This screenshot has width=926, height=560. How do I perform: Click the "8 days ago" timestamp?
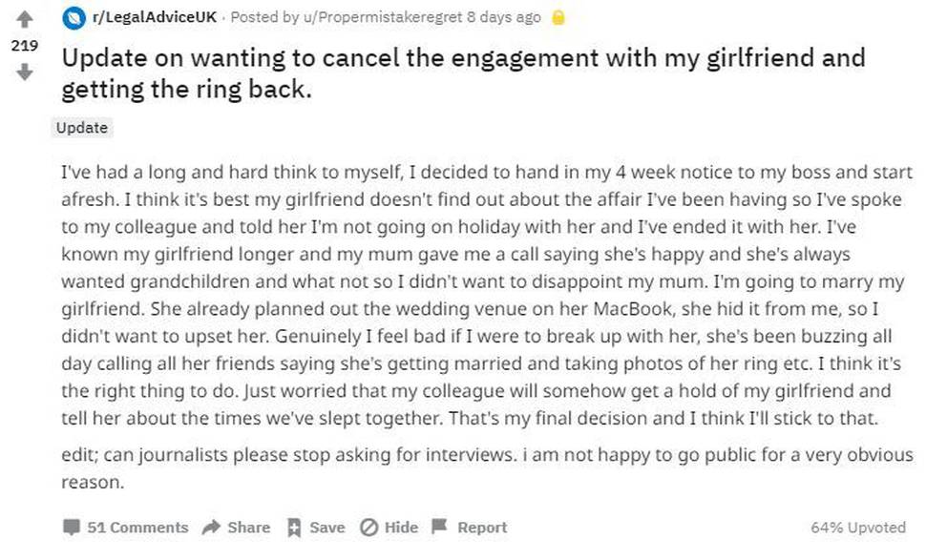pos(504,17)
